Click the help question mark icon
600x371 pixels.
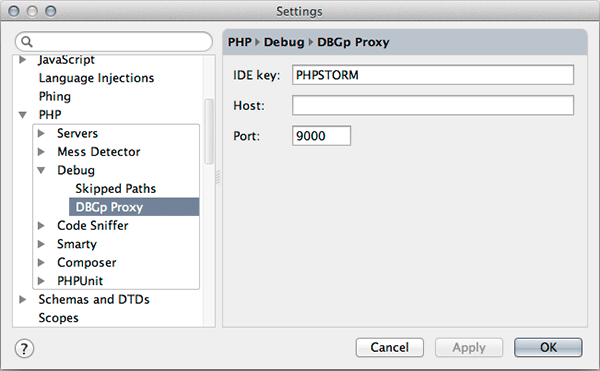(x=24, y=348)
